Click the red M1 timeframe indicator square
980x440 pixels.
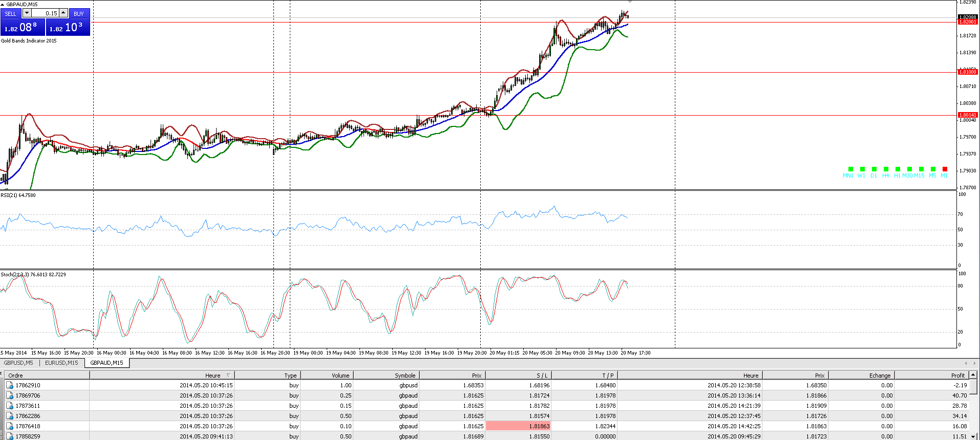tap(945, 169)
